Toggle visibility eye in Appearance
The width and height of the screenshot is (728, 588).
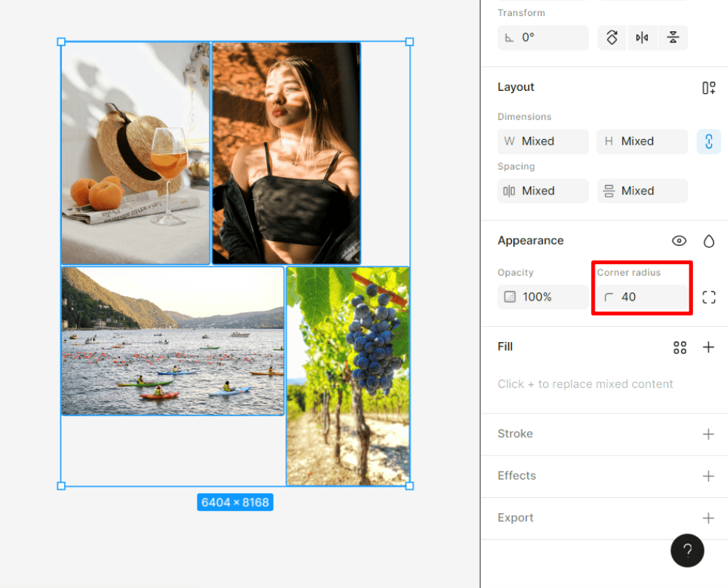click(x=678, y=241)
